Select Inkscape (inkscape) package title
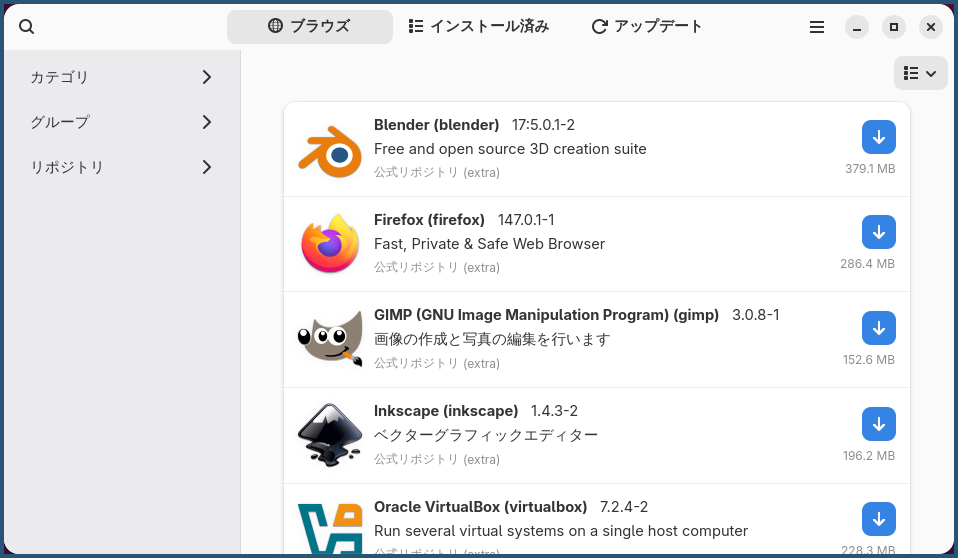Viewport: 958px width, 558px height. tap(446, 411)
